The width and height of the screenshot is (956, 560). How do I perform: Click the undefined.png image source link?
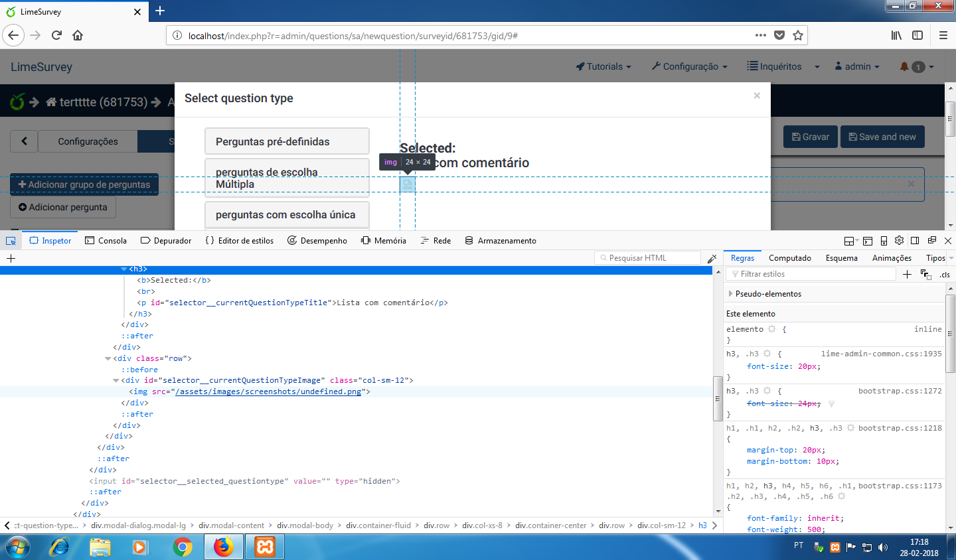point(268,391)
